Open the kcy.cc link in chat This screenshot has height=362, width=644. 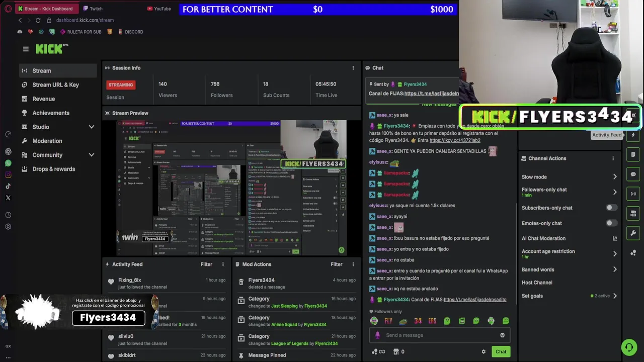point(455,140)
